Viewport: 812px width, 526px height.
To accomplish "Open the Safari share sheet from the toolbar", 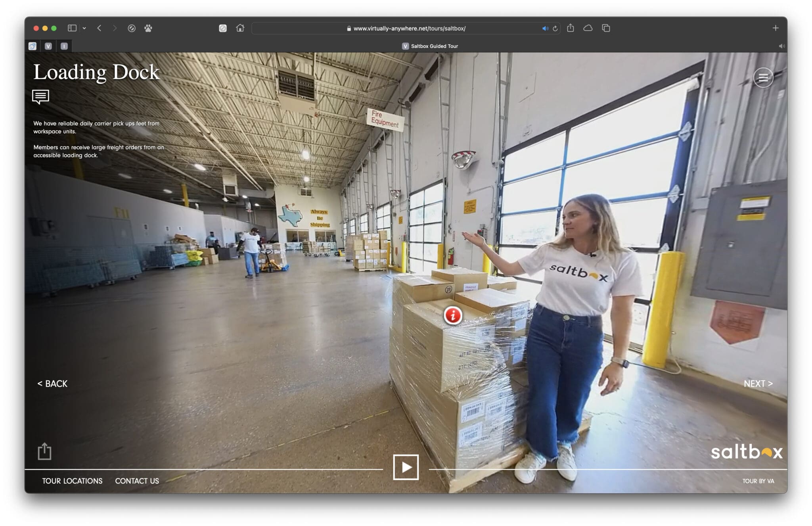I will pos(571,28).
